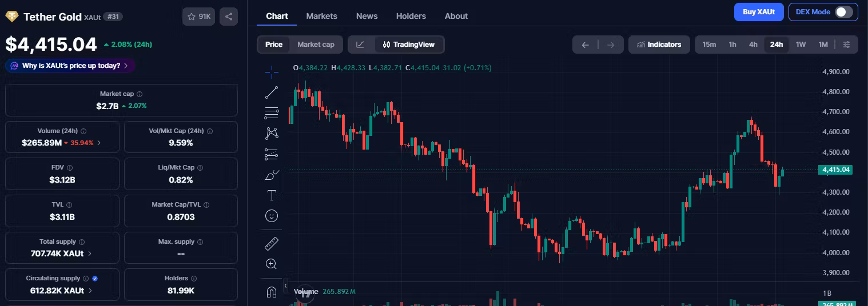Switch to simple line chart mode
This screenshot has width=868, height=306.
pyautogui.click(x=360, y=45)
